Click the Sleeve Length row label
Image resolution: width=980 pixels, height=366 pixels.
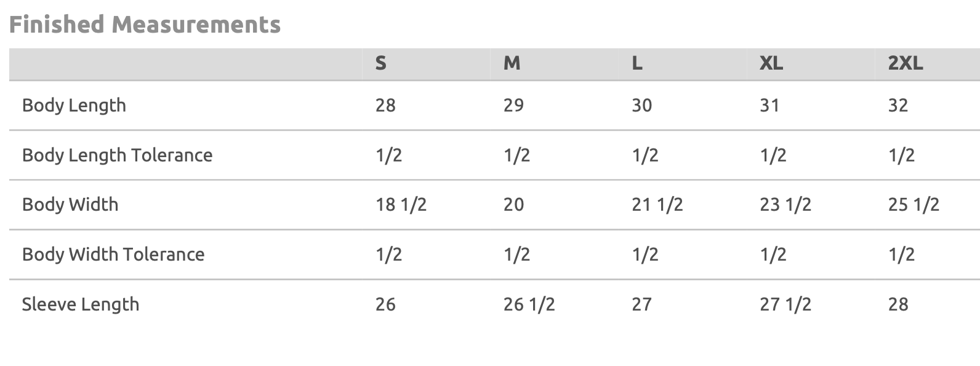click(81, 304)
